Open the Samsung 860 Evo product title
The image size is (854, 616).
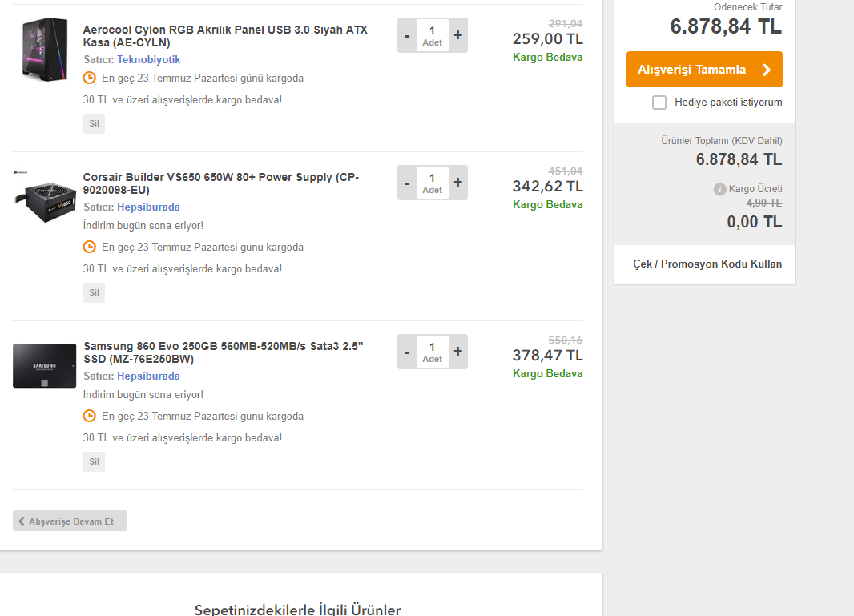(223, 352)
